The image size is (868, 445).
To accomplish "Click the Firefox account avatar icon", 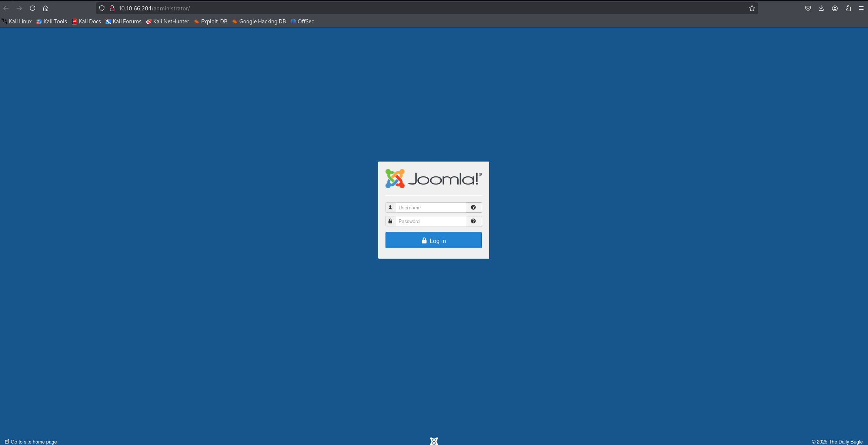I will point(835,8).
